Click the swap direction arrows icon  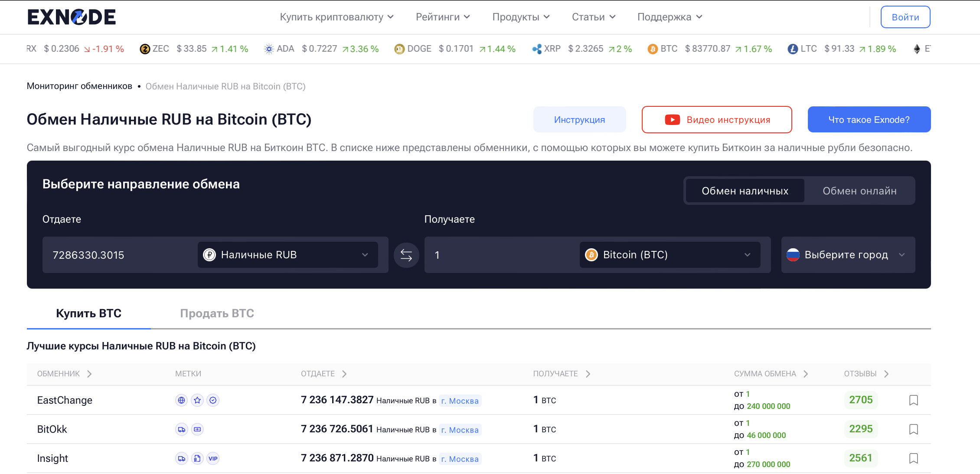point(406,255)
